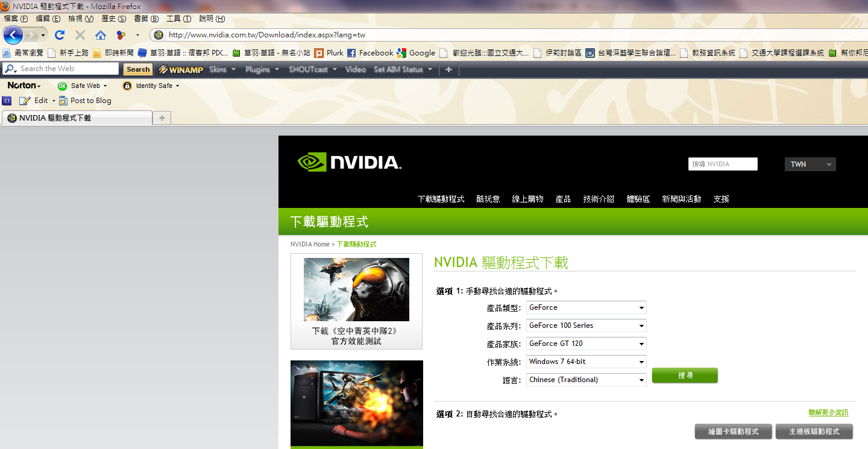
Task: Open the 技術介紹 navigation item
Action: [x=599, y=199]
